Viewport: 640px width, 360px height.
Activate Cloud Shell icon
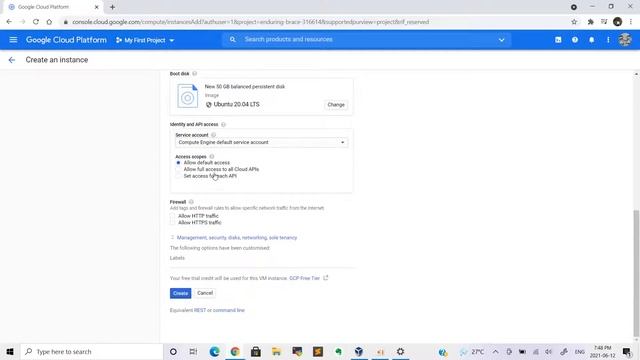[558, 40]
